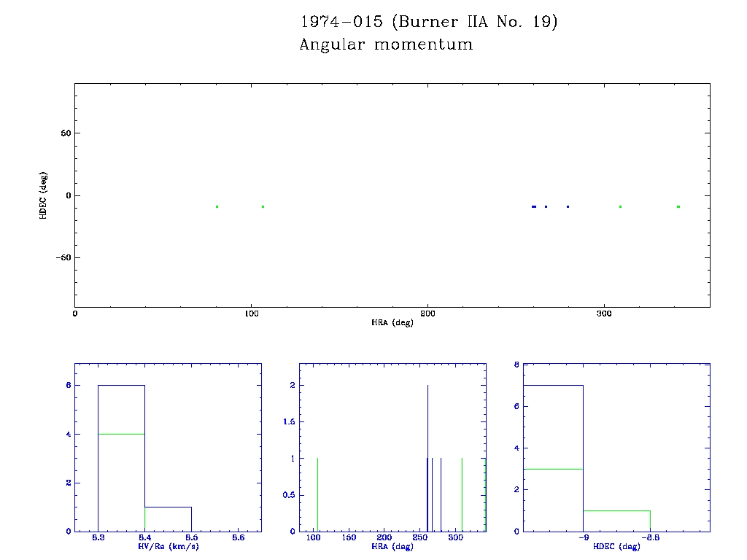Pick the blue scatter point near HRA 280
Viewport: 747px width, 560px height.
point(568,207)
